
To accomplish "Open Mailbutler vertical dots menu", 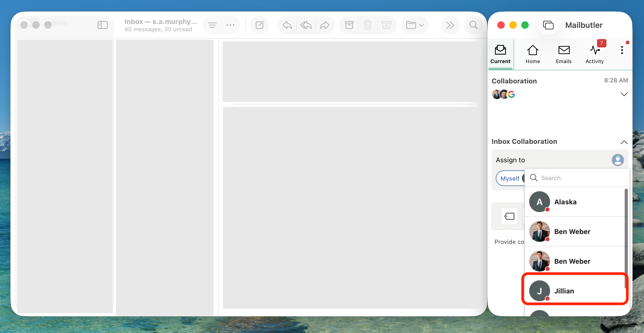I will pyautogui.click(x=622, y=50).
